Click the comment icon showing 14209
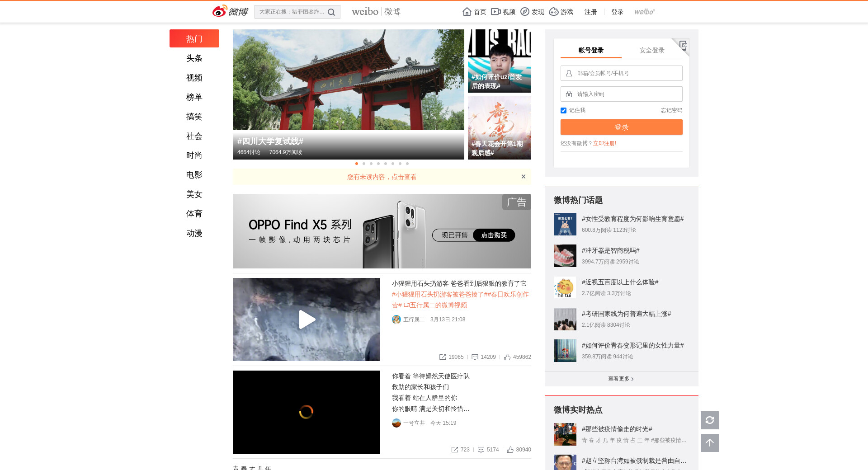The width and height of the screenshot is (868, 470). coord(475,357)
